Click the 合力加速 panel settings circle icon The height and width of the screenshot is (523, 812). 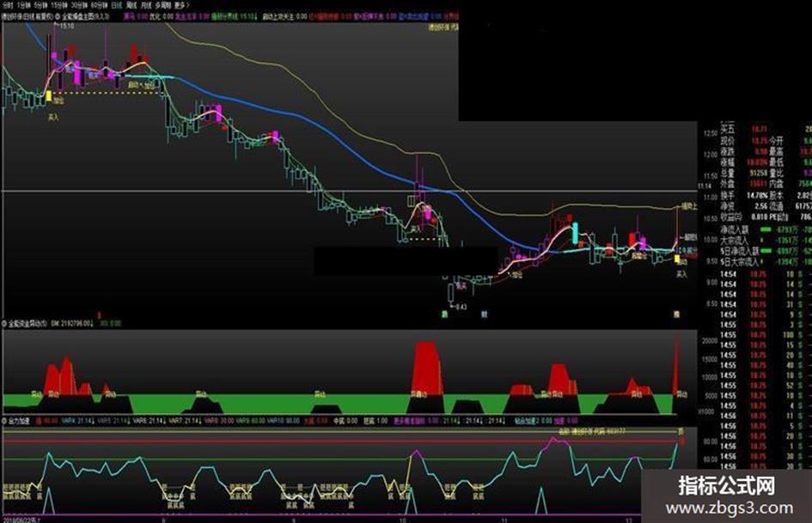(x=4, y=421)
